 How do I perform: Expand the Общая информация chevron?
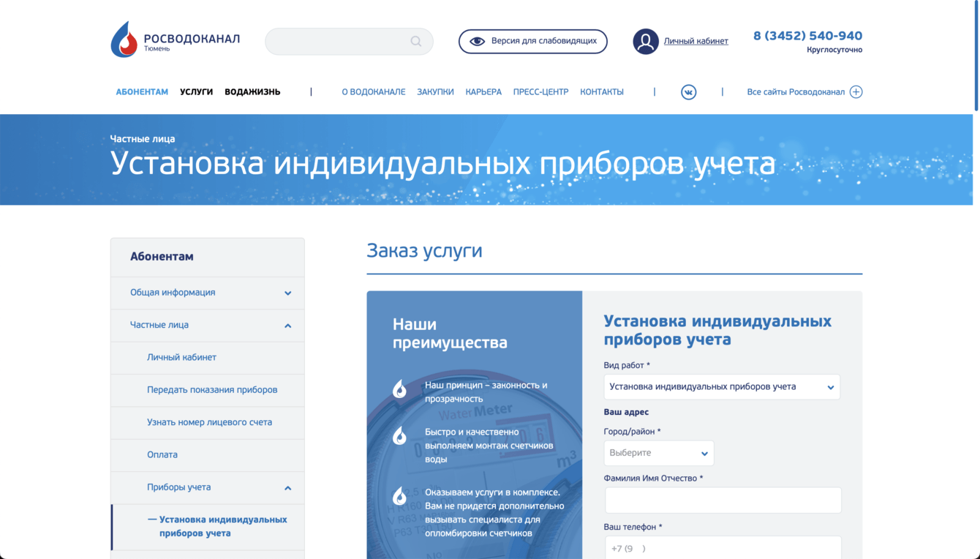click(288, 293)
